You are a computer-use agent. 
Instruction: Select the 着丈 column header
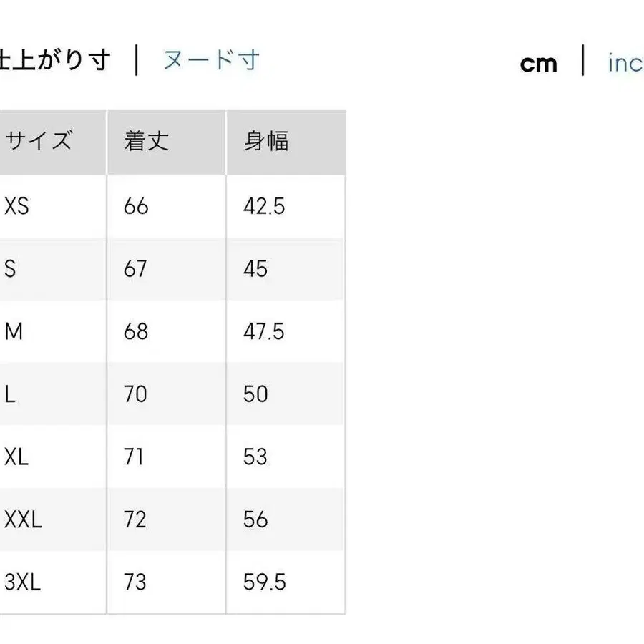[145, 140]
